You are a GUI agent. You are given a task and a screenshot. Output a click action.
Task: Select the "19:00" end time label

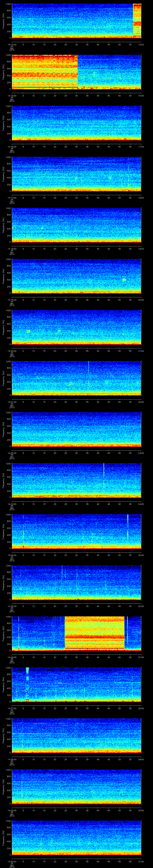(141, 248)
